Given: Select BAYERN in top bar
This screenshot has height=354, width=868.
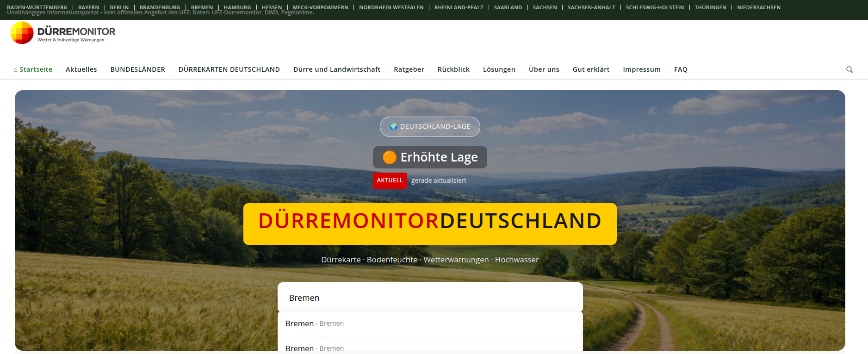Looking at the screenshot, I should tap(89, 7).
